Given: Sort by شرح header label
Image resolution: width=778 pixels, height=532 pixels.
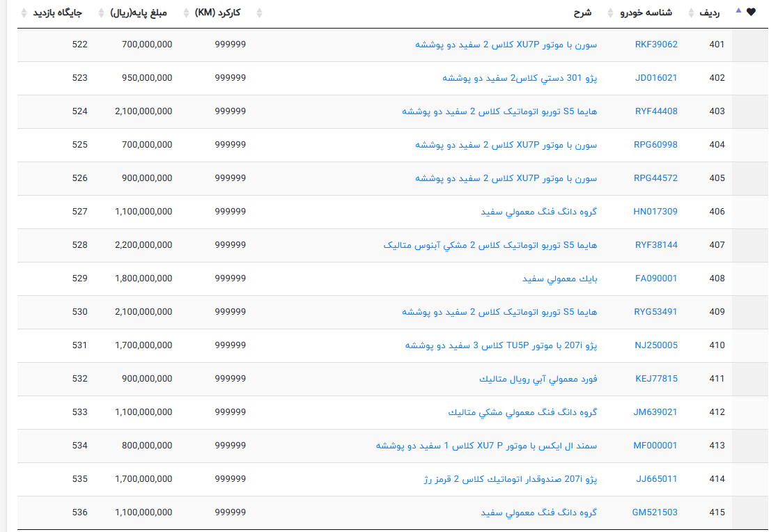Looking at the screenshot, I should [582, 13].
